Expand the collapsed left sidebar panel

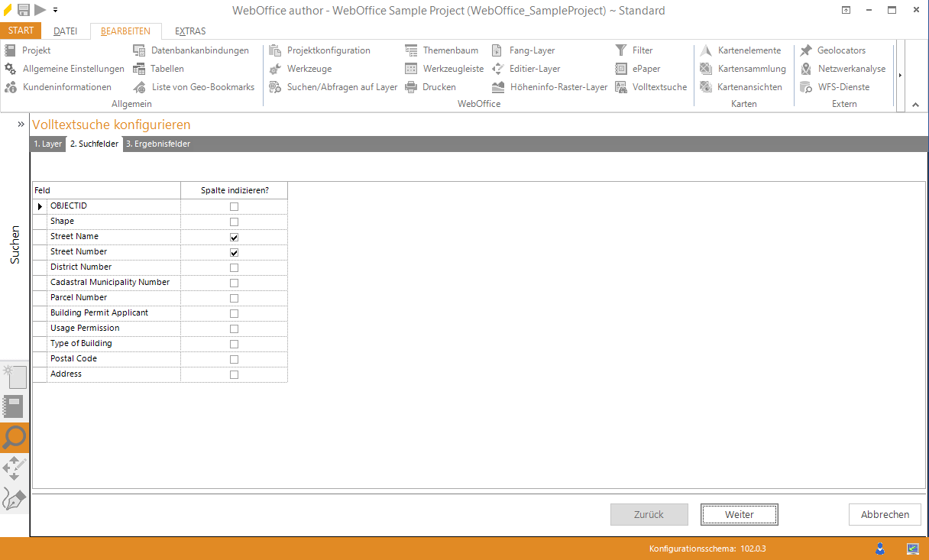point(21,124)
